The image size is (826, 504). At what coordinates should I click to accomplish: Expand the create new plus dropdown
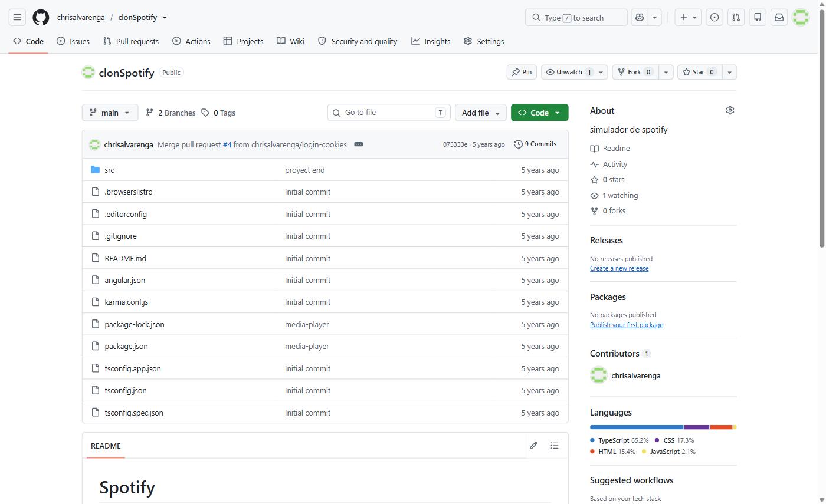(x=688, y=17)
